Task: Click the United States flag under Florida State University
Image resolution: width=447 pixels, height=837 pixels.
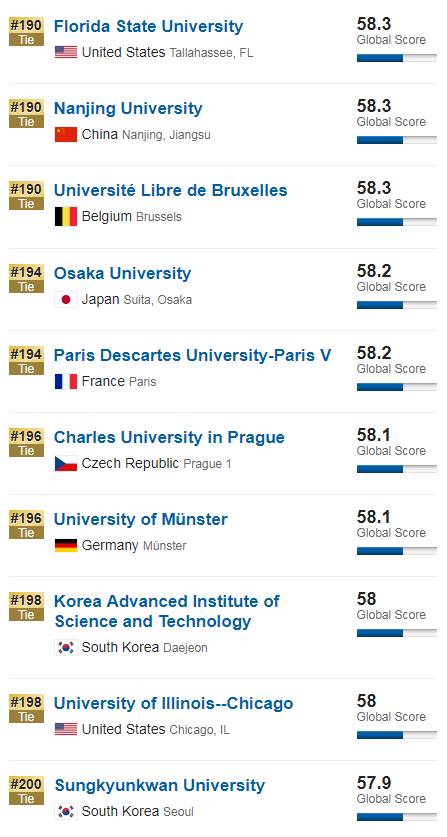Action: coord(66,52)
